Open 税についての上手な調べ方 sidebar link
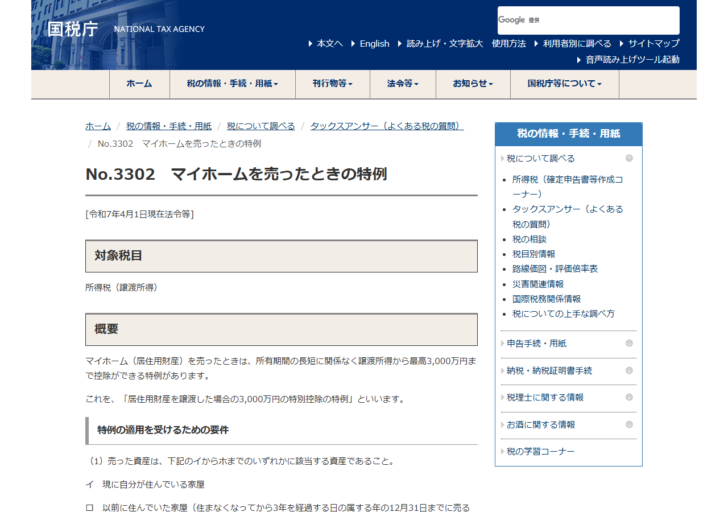The width and height of the screenshot is (728, 512). point(563,314)
